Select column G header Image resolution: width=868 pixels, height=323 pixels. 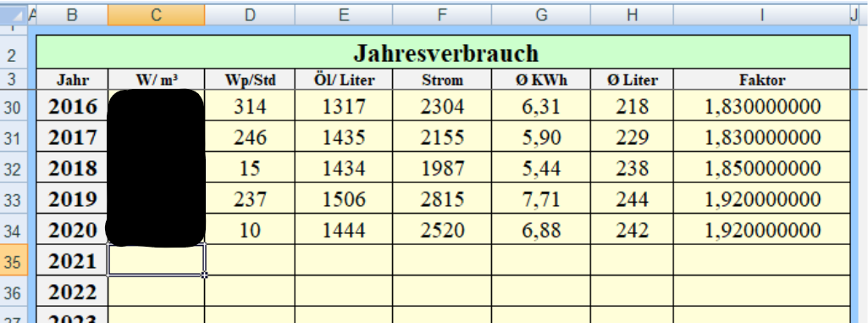pos(541,15)
